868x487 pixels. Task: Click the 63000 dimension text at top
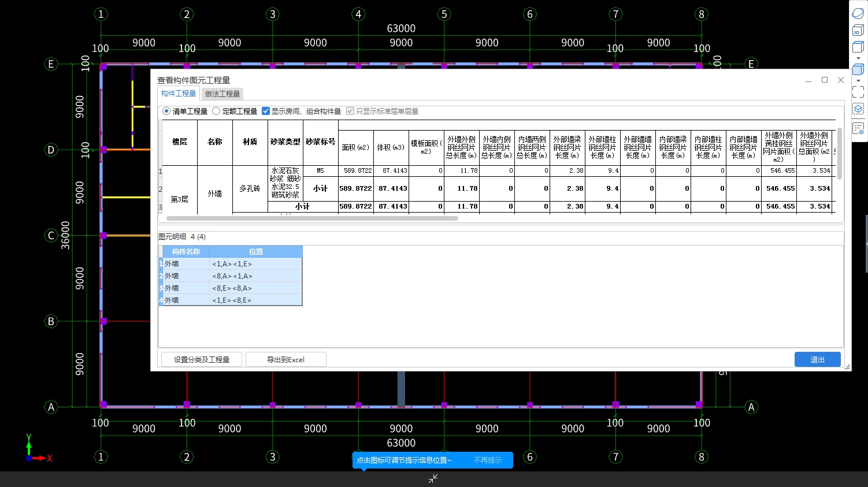[401, 28]
